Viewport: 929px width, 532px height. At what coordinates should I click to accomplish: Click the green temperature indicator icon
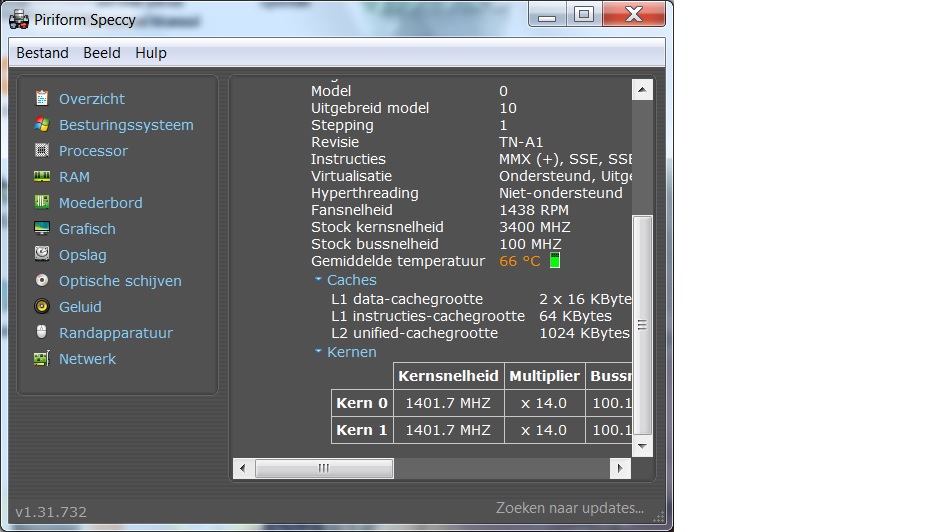[x=555, y=260]
